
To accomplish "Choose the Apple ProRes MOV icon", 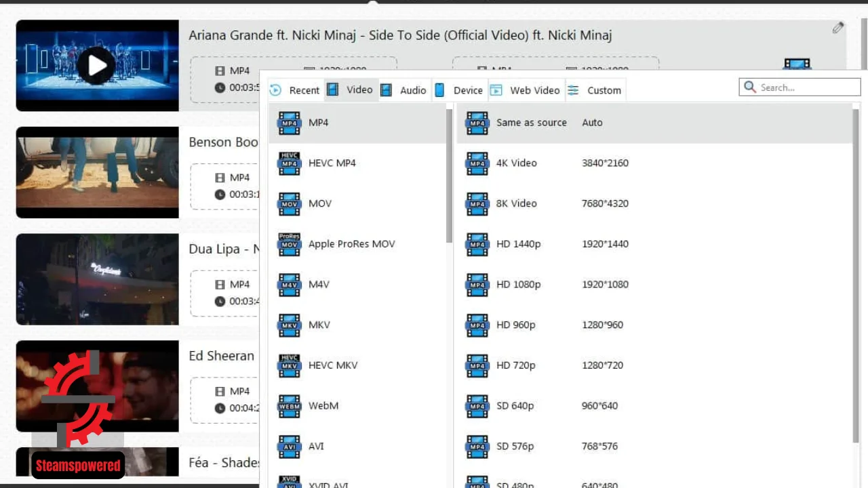I will (x=290, y=245).
